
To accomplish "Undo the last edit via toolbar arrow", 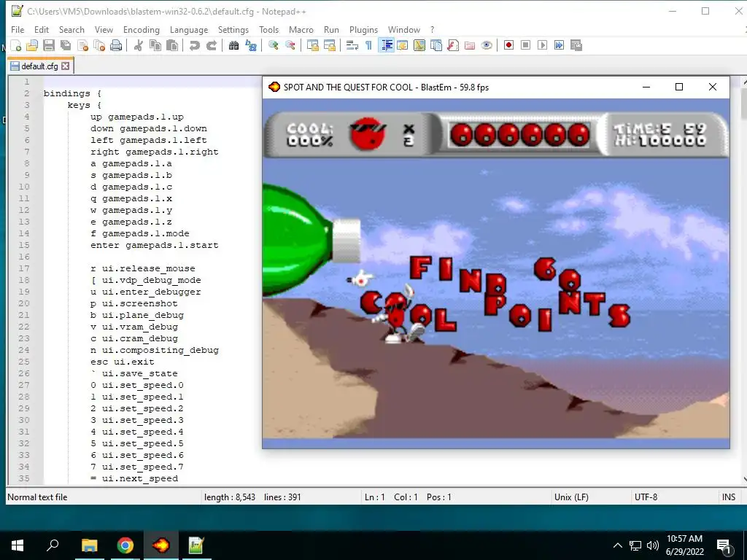I will click(x=194, y=46).
